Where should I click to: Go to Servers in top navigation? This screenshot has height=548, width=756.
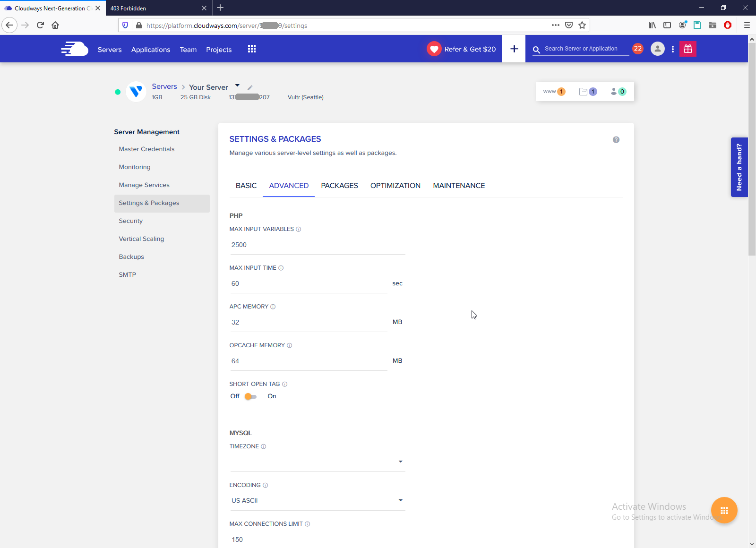click(x=110, y=50)
